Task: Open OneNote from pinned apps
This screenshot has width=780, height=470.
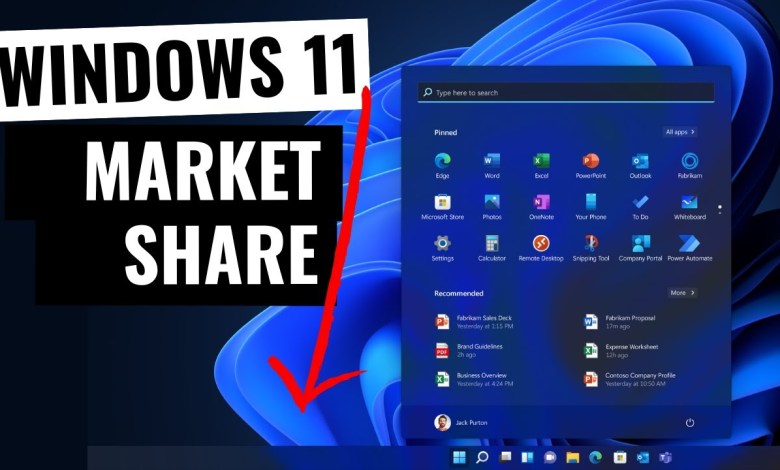Action: point(541,207)
